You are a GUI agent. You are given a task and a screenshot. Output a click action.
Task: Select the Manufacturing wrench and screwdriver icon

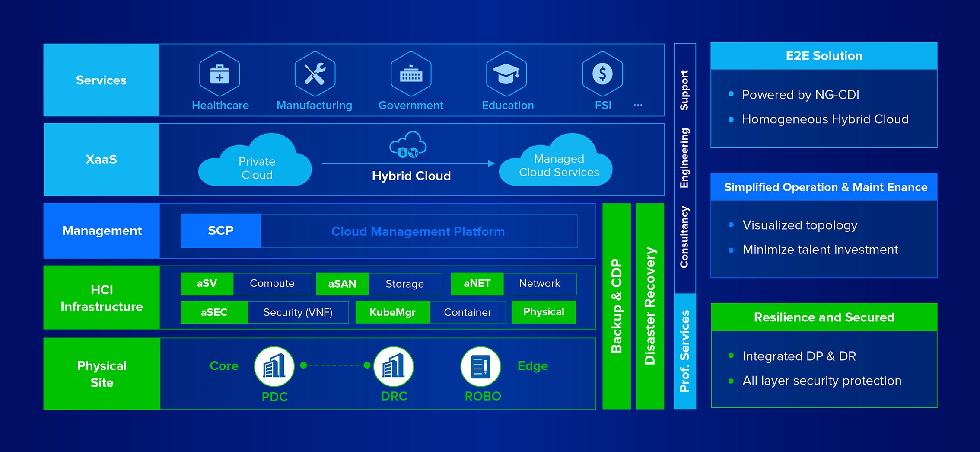coord(315,74)
